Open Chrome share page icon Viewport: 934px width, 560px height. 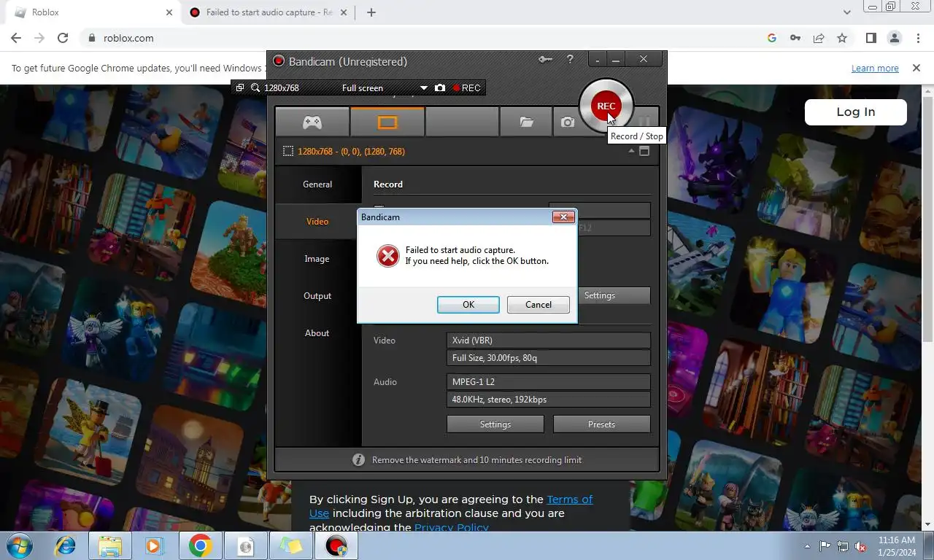pyautogui.click(x=819, y=38)
